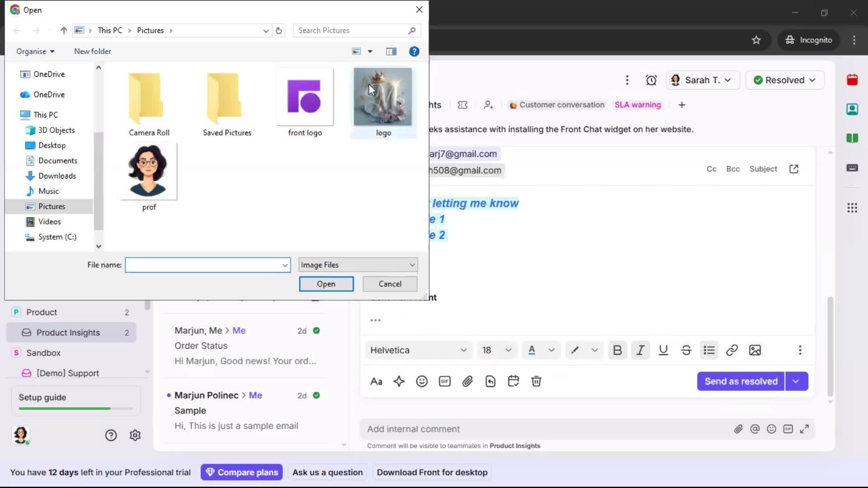
Task: Insert a hyperlink using the link icon
Action: tap(732, 350)
